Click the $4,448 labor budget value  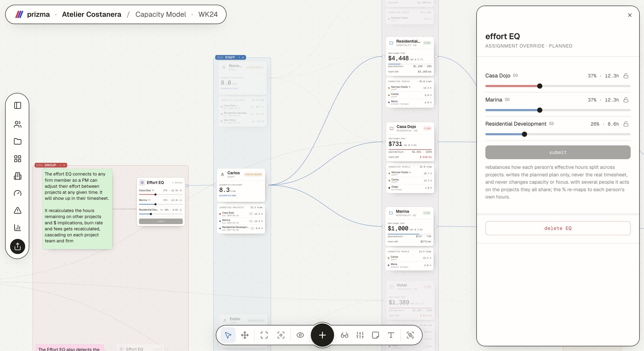point(398,58)
